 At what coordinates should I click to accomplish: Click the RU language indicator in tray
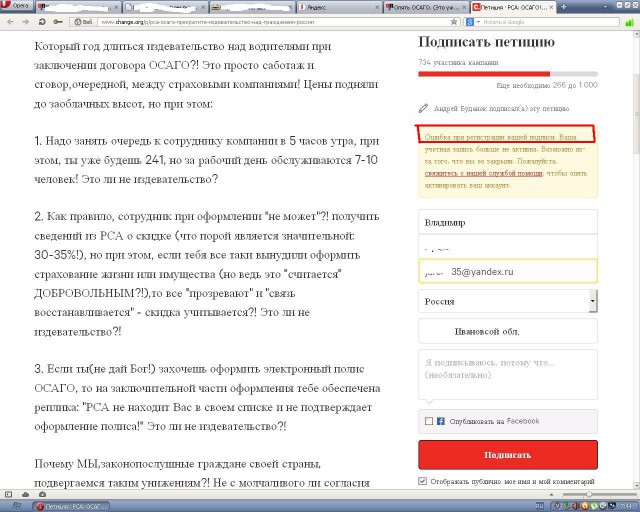pos(539,506)
